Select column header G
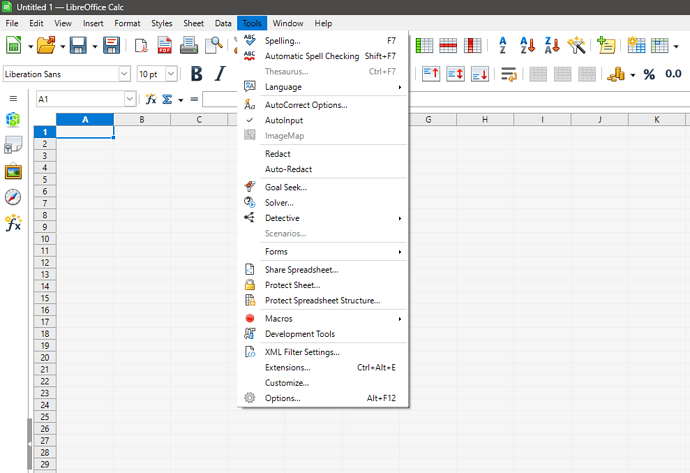 pyautogui.click(x=428, y=120)
